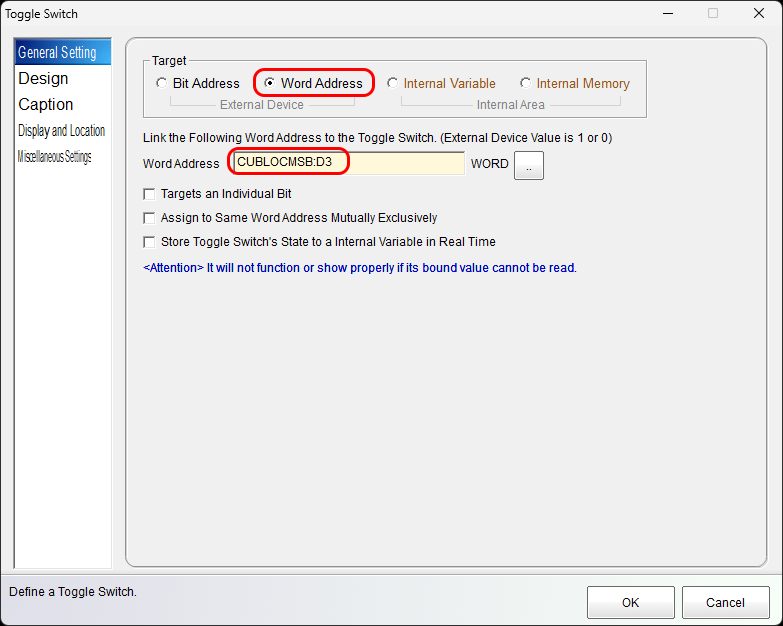Enable Targets an Individual Bit
Image resolution: width=783 pixels, height=626 pixels.
click(x=150, y=194)
